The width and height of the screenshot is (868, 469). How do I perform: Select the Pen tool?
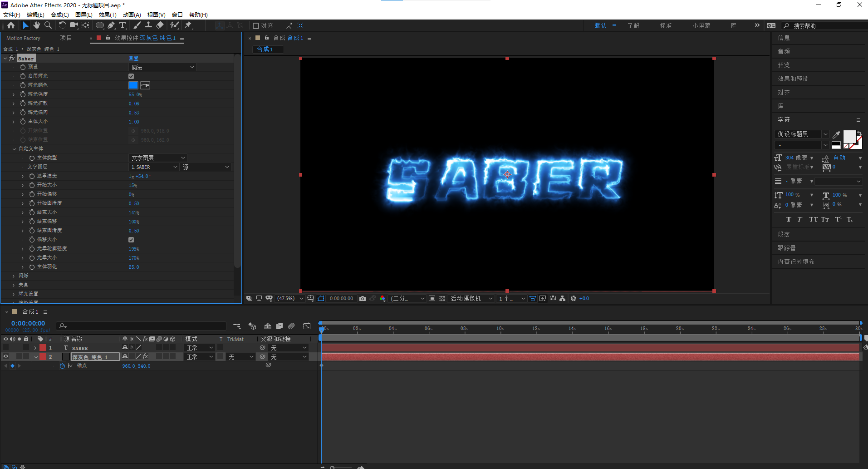pyautogui.click(x=111, y=25)
